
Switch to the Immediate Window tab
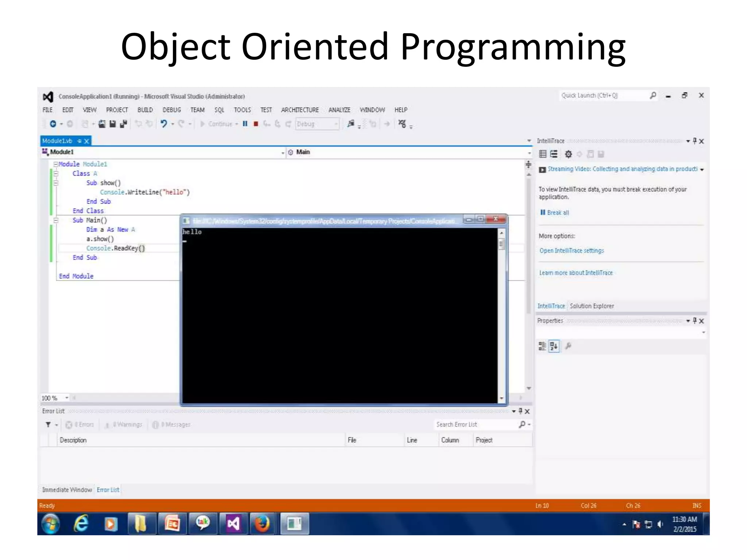coord(67,490)
